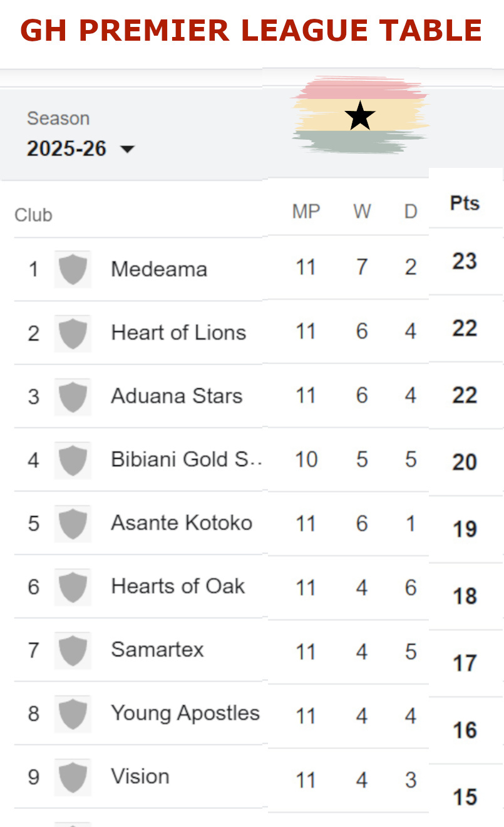Click the MP column header
Screen dimensions: 504x827
point(306,212)
